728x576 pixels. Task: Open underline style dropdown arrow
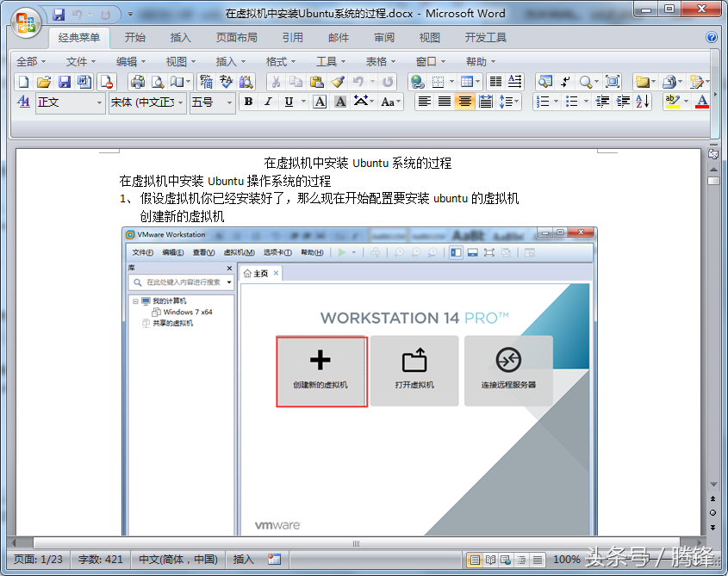pos(303,102)
